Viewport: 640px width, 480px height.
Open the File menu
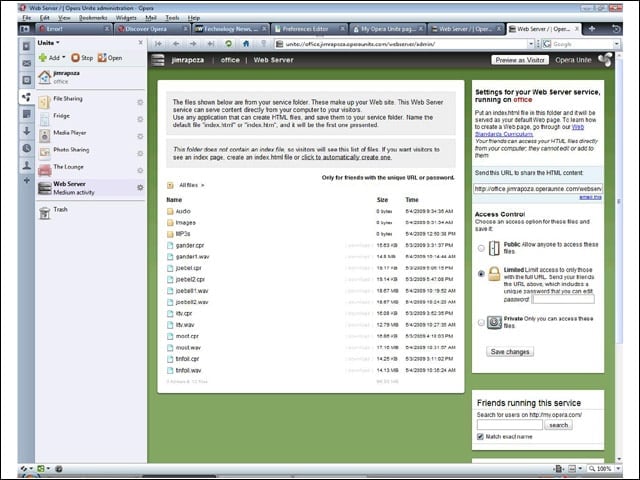tap(27, 18)
